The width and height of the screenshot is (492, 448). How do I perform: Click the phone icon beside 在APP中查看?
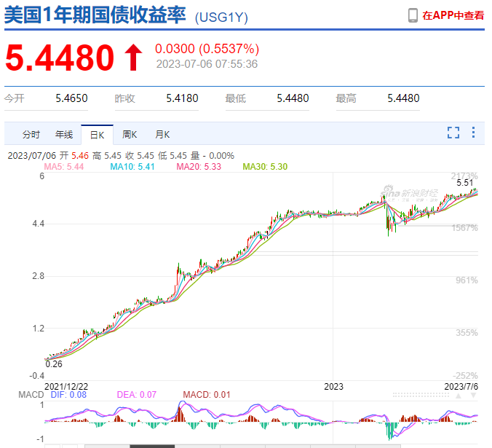[x=413, y=15]
